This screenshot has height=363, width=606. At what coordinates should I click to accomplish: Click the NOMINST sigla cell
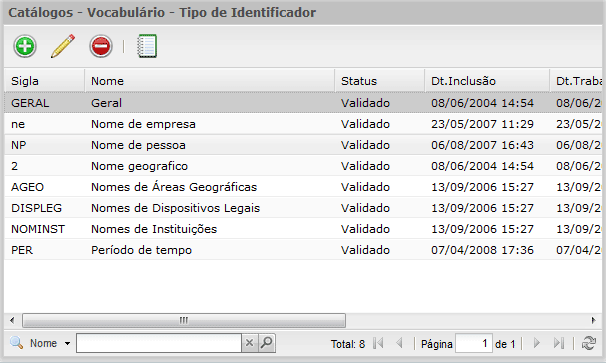38,229
